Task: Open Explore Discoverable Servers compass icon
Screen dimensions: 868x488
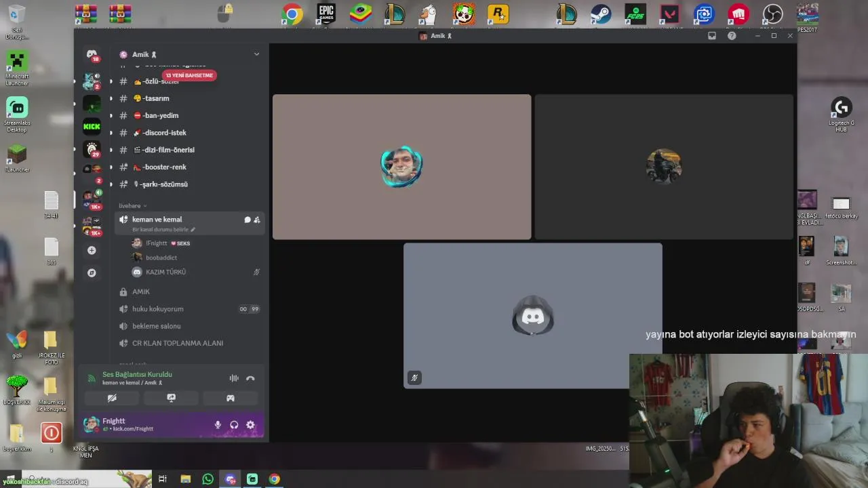Action: pyautogui.click(x=92, y=272)
